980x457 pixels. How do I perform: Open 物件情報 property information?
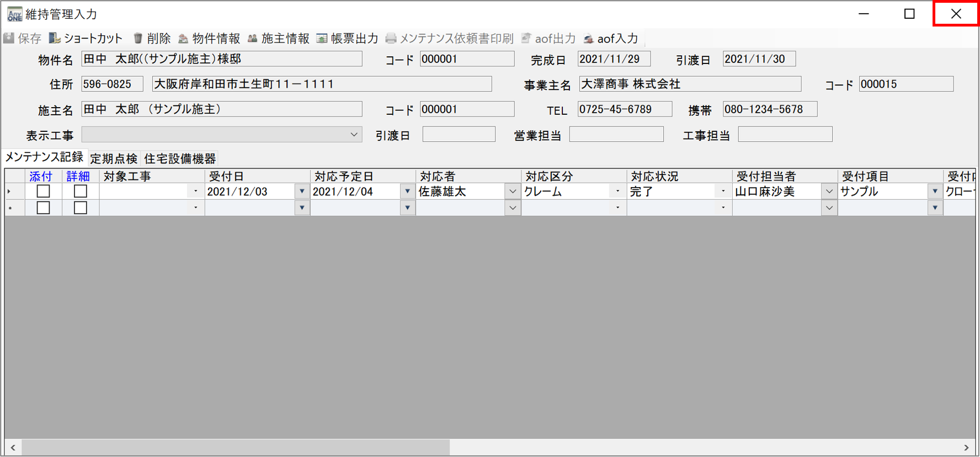pos(183,39)
